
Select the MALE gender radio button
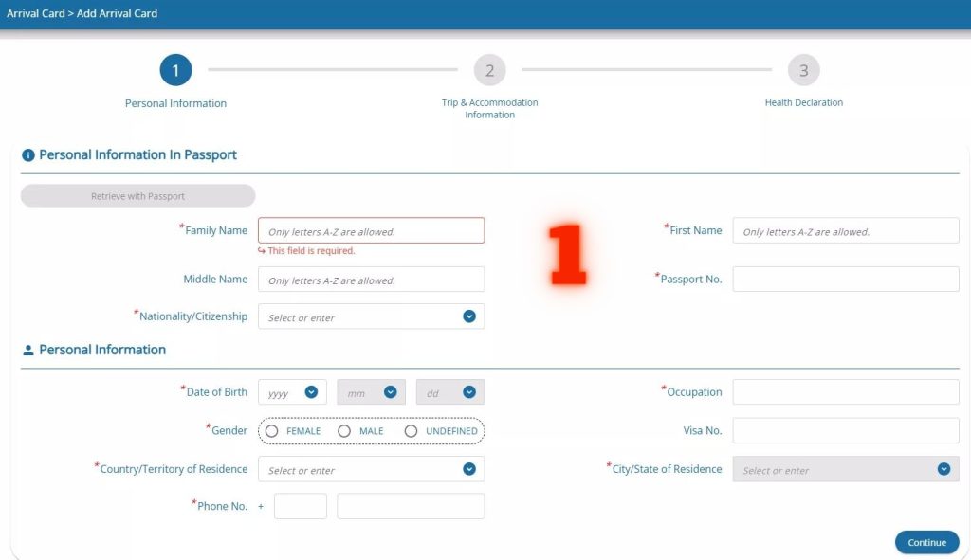(x=344, y=431)
